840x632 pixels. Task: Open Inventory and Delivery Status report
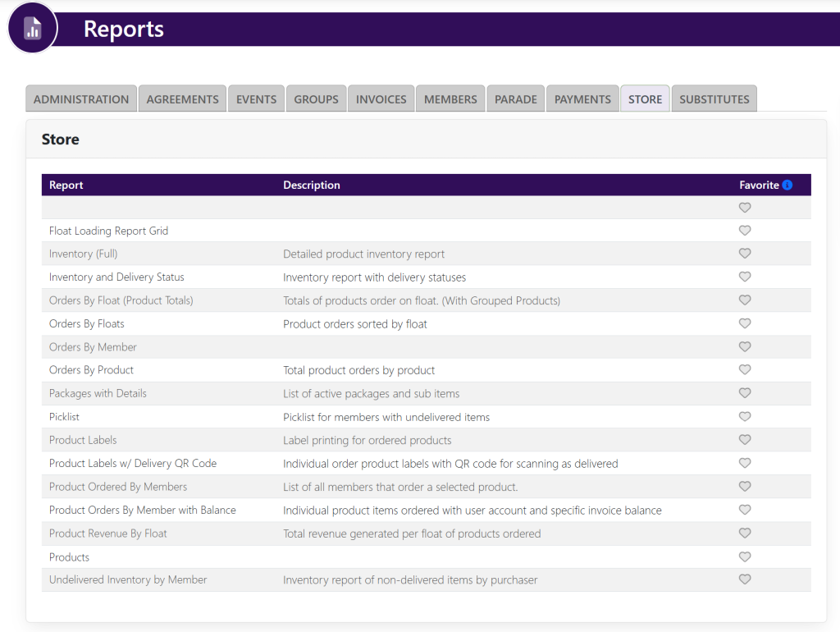116,277
